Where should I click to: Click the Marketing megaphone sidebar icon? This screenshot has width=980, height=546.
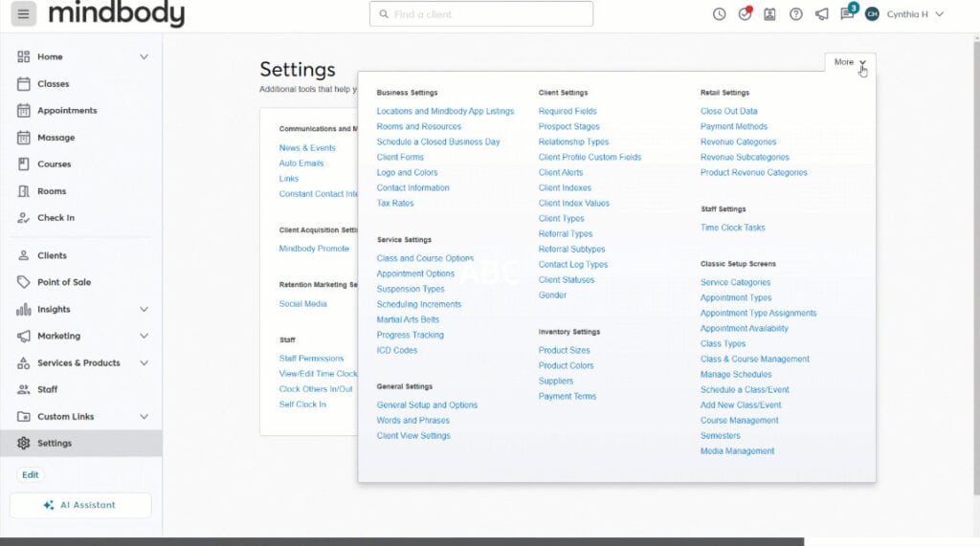[24, 336]
